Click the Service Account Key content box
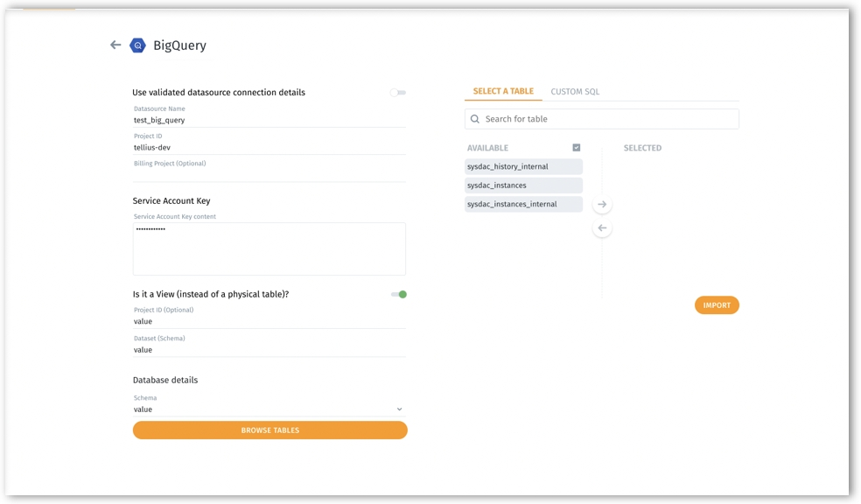This screenshot has width=861, height=504. pos(269,248)
